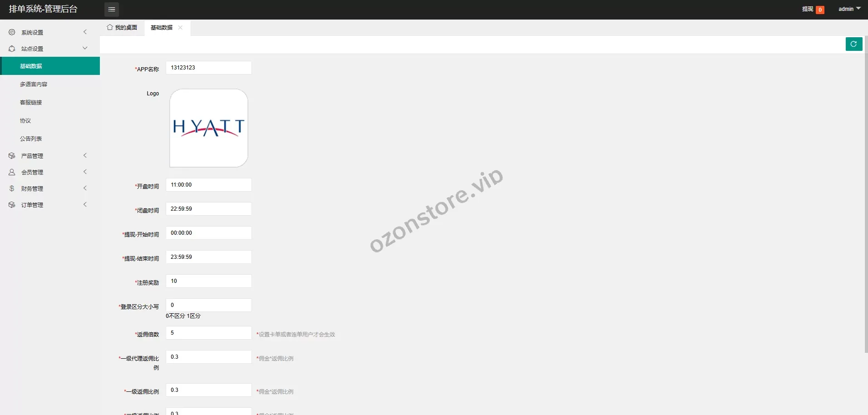Viewport: 868px width, 415px height.
Task: Expand the 系统设置 menu chevron
Action: tap(85, 32)
